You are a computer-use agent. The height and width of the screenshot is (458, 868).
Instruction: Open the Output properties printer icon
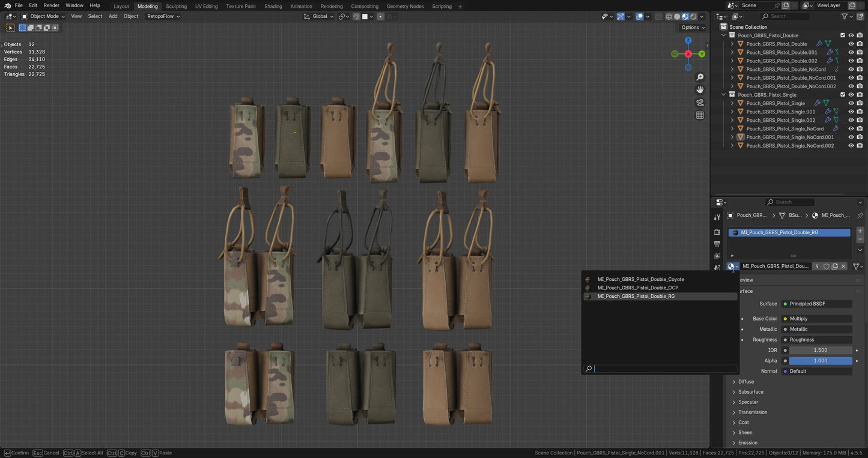[x=717, y=244]
